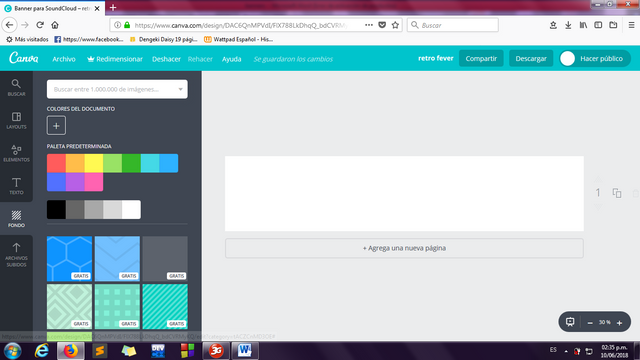Open Firefox hamburger menu
Viewport: 640px width, 360px height.
click(x=631, y=25)
